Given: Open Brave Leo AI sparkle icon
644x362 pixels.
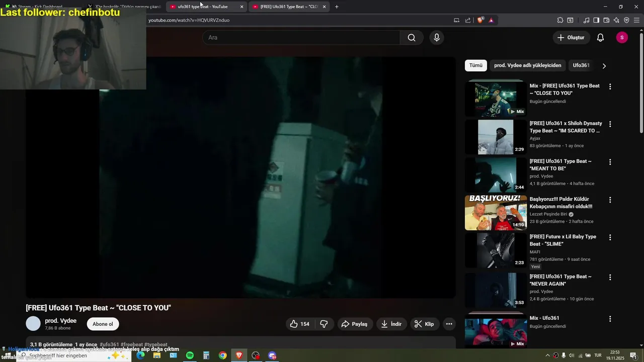Looking at the screenshot, I should pos(616,20).
